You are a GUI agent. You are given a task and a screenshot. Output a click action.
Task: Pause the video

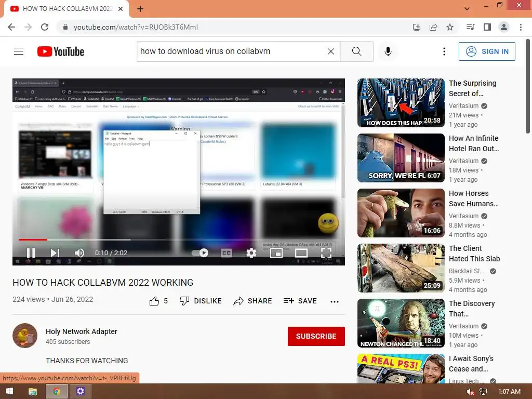pyautogui.click(x=31, y=253)
